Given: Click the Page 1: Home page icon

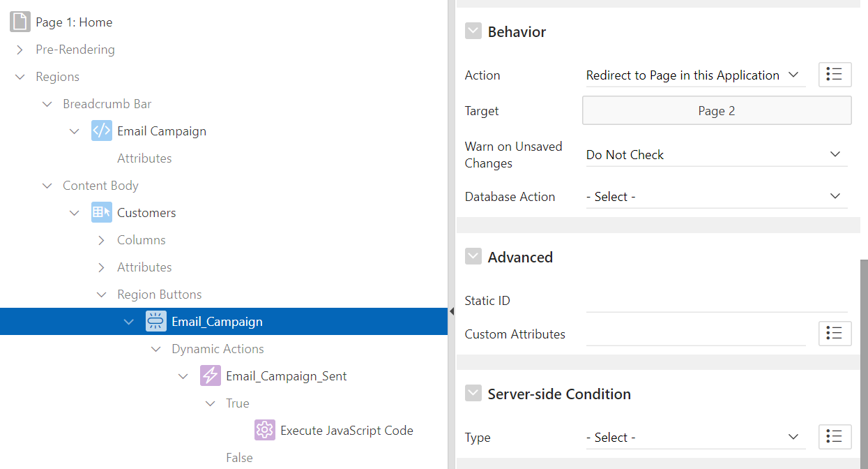Looking at the screenshot, I should click(20, 22).
